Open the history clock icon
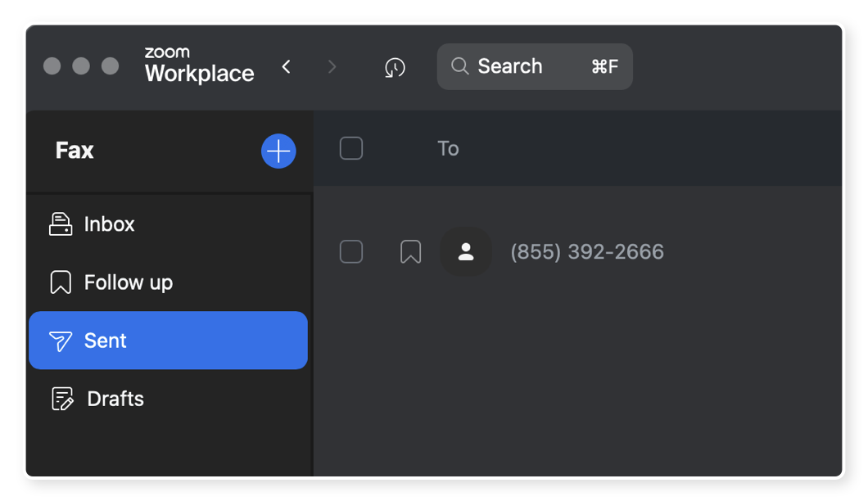Image resolution: width=868 pixels, height=501 pixels. tap(395, 67)
